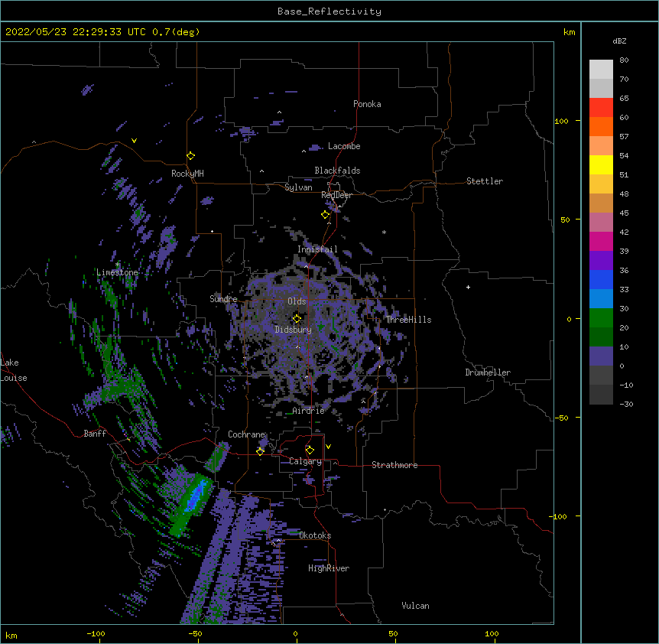Click the Lake Louise label

[14, 370]
